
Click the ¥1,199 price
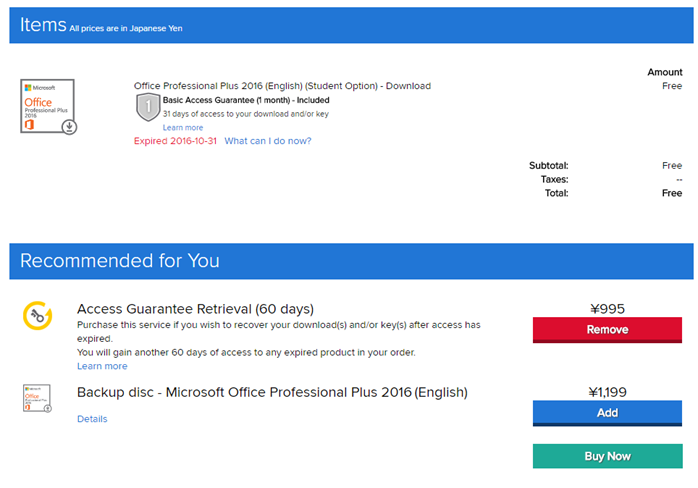pos(607,392)
